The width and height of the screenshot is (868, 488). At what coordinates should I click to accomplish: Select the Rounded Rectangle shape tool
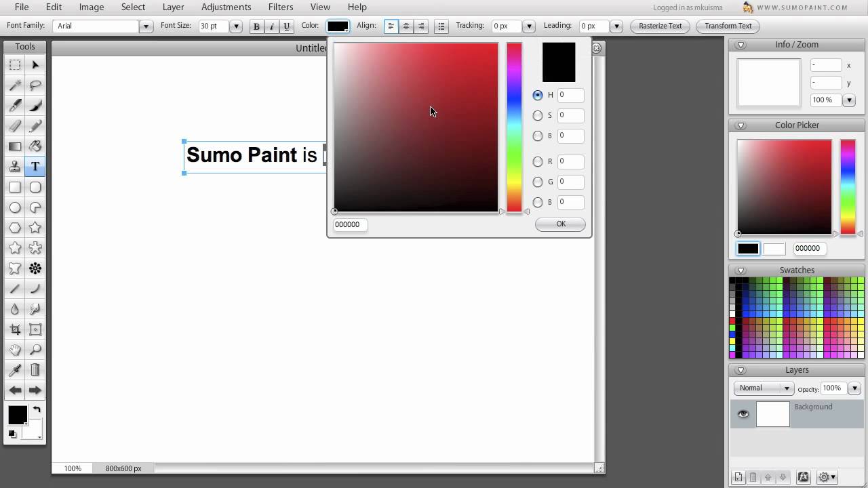[x=35, y=187]
